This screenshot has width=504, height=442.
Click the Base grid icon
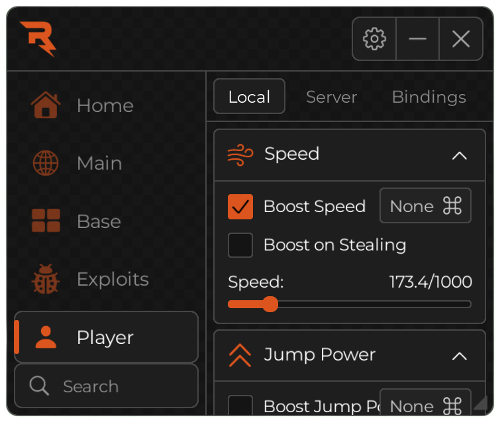coord(46,221)
